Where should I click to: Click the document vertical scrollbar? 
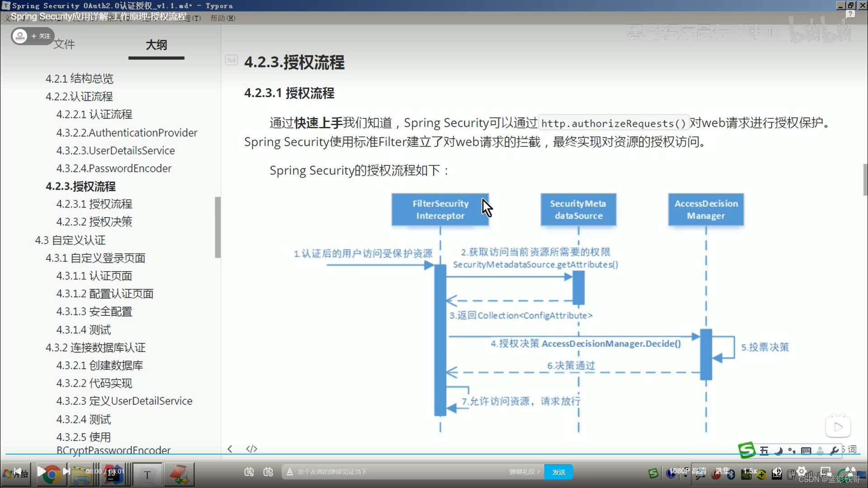(x=865, y=179)
